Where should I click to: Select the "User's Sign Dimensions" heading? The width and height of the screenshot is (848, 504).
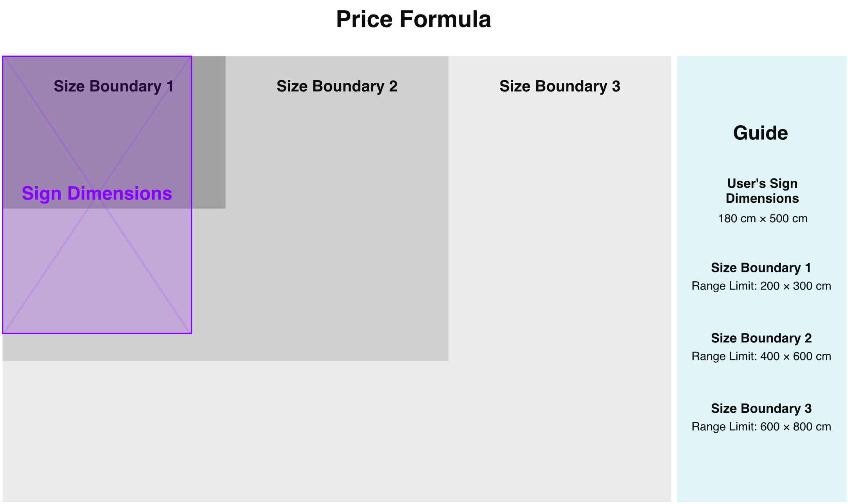(x=762, y=191)
